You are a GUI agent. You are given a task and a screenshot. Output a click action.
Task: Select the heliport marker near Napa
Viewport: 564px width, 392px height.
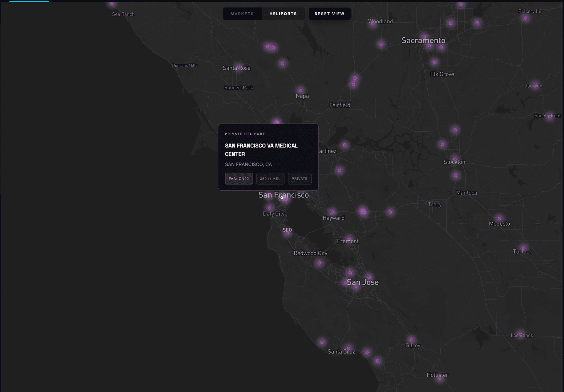(x=301, y=91)
